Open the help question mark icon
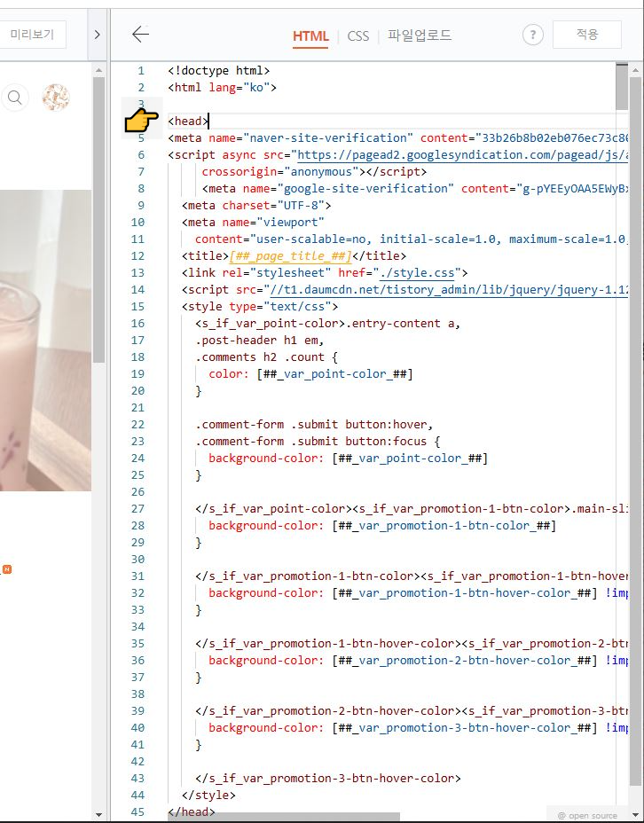644x823 pixels. tap(533, 35)
